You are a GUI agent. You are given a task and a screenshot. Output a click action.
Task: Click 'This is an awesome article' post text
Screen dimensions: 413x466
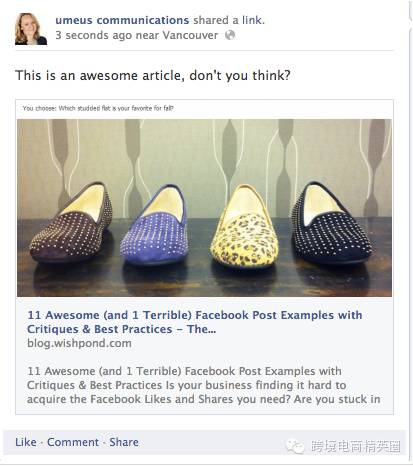pyautogui.click(x=153, y=75)
